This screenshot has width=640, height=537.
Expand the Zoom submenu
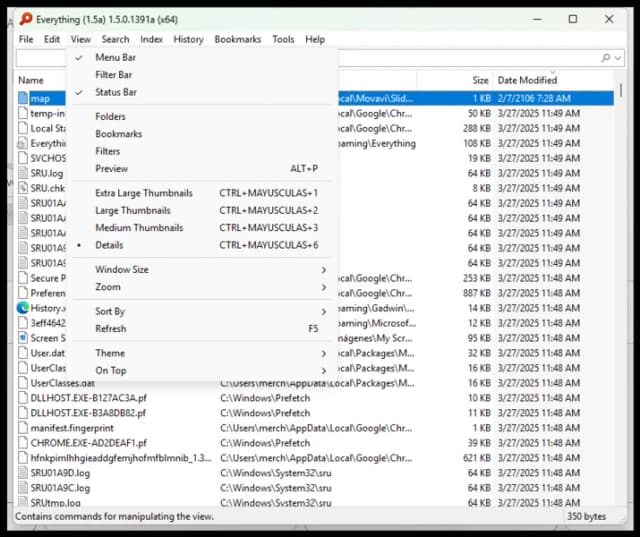[x=201, y=287]
